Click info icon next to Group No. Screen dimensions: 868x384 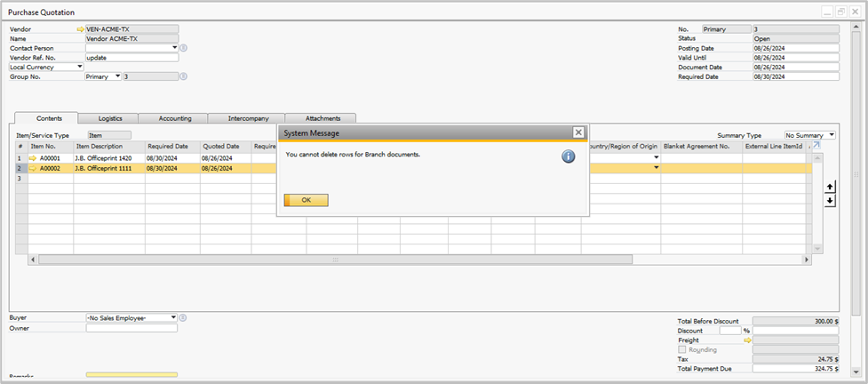click(x=184, y=76)
